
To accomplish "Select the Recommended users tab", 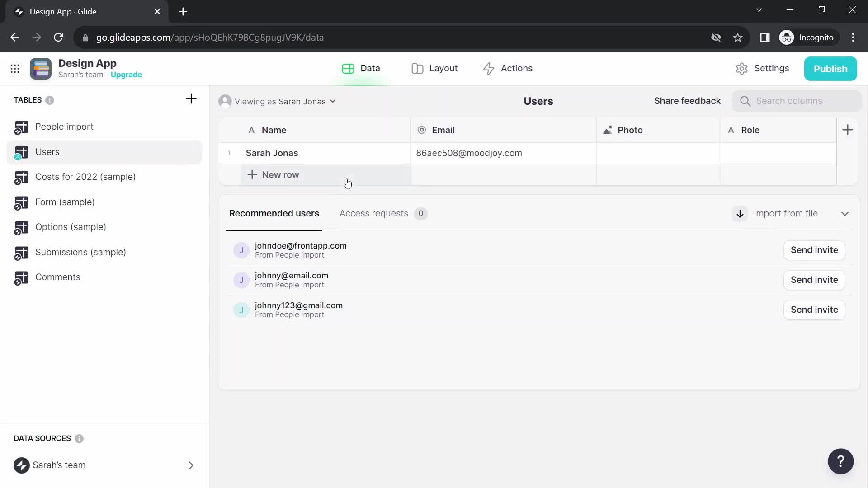I will click(x=274, y=213).
